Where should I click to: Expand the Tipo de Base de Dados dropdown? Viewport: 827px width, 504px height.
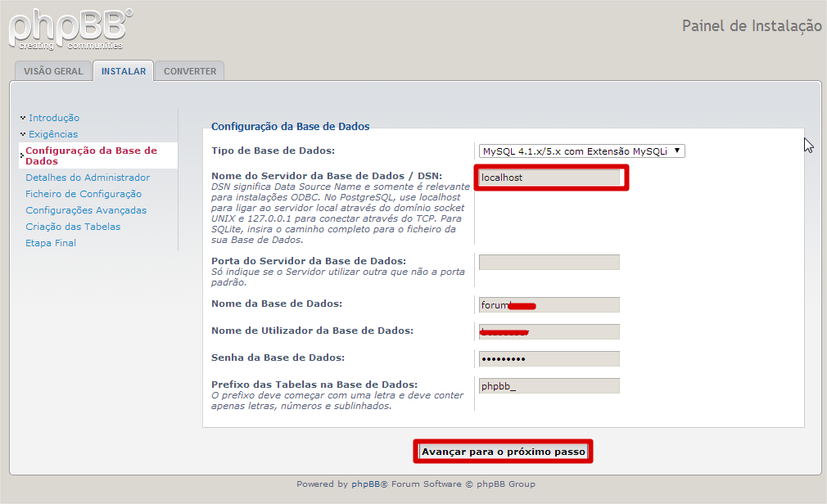(x=581, y=151)
